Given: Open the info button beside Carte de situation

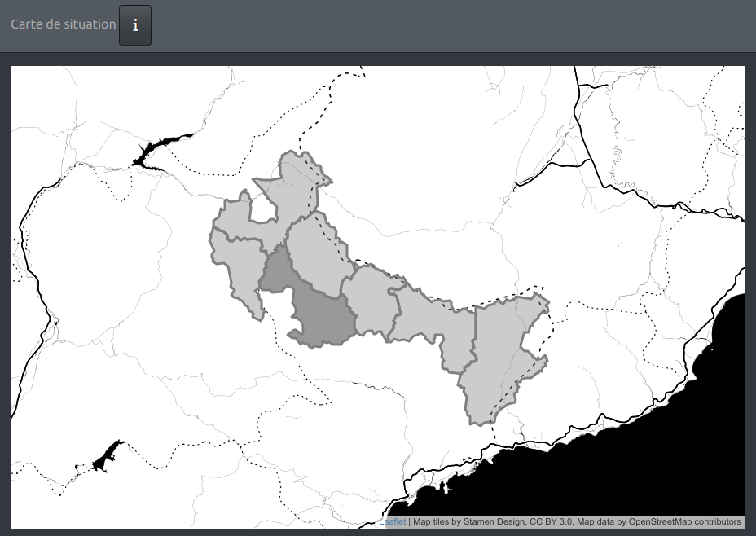Looking at the screenshot, I should (135, 25).
